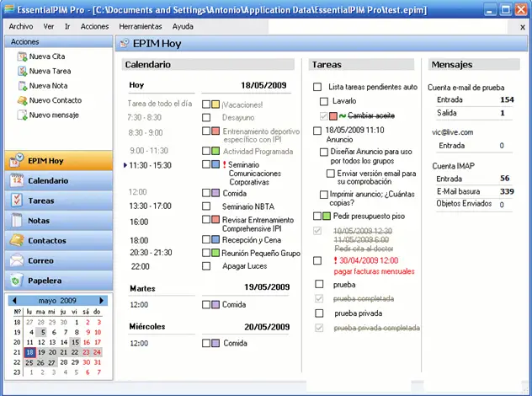Open the Contactos module icon

point(16,240)
